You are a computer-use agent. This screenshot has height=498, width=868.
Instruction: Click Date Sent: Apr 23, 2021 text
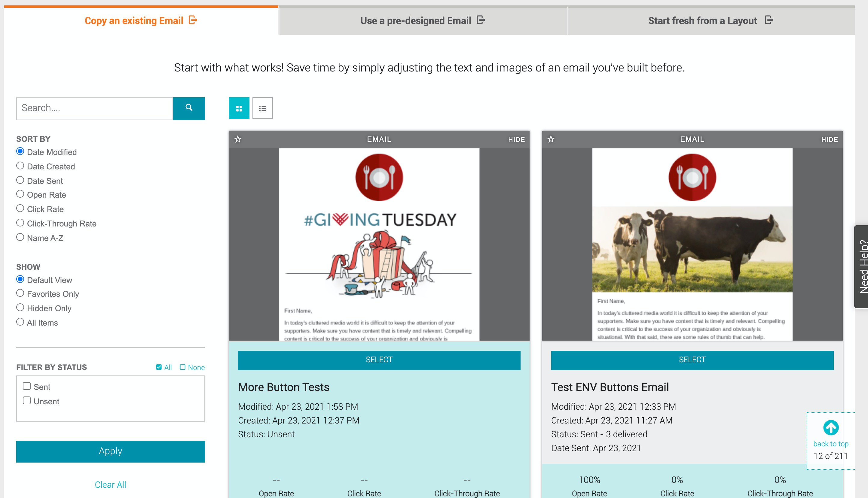596,448
